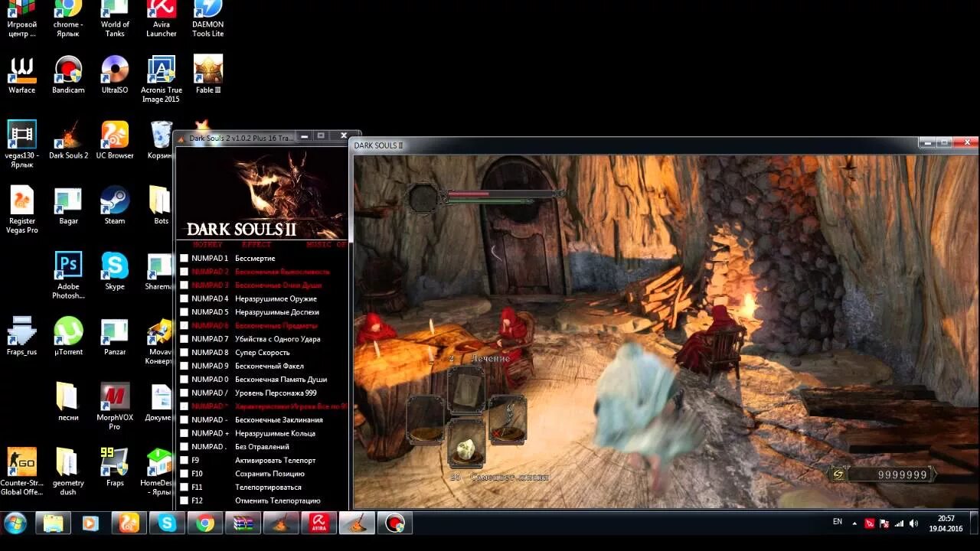Click the DARK SOULS II game title bar

(x=635, y=145)
